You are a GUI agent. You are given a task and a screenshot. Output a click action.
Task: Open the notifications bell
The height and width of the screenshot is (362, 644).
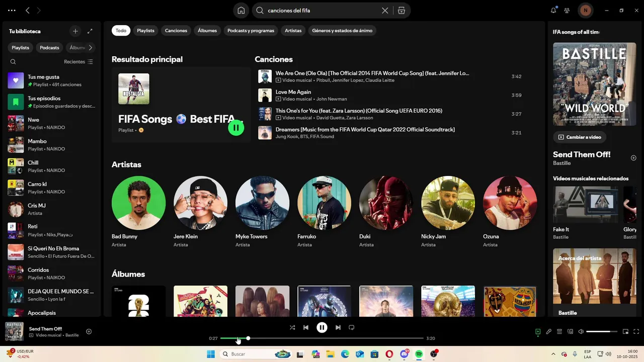(553, 10)
